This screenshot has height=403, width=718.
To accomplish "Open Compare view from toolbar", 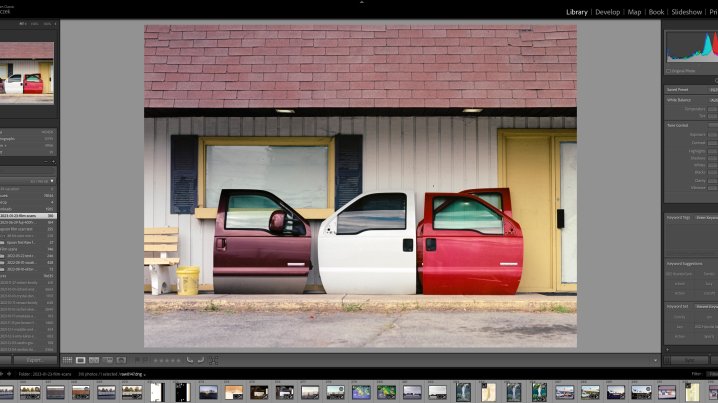I will (94, 360).
